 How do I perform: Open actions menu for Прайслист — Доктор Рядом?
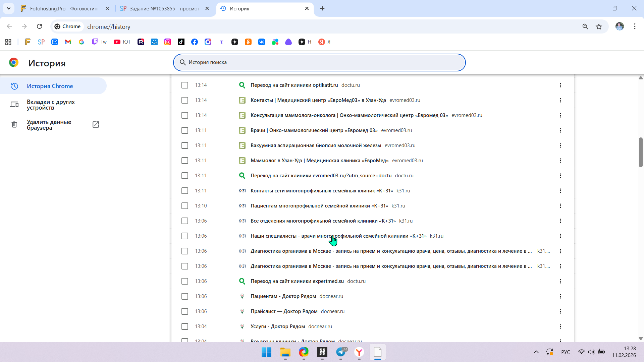560,311
